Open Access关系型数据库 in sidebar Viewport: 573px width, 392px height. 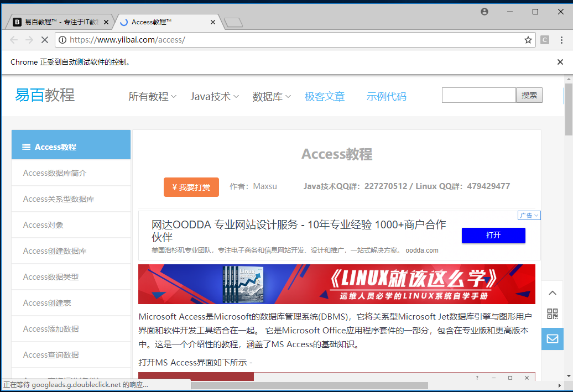pyautogui.click(x=71, y=198)
